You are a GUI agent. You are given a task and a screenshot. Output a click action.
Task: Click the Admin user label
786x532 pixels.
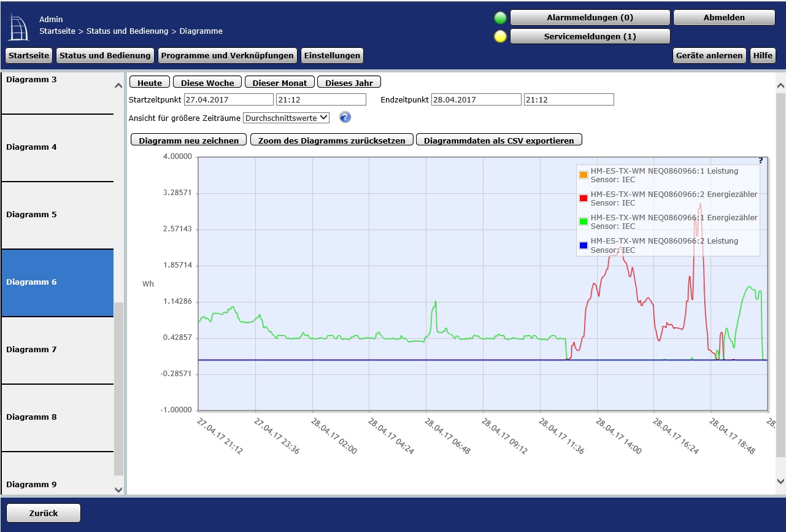(51, 20)
